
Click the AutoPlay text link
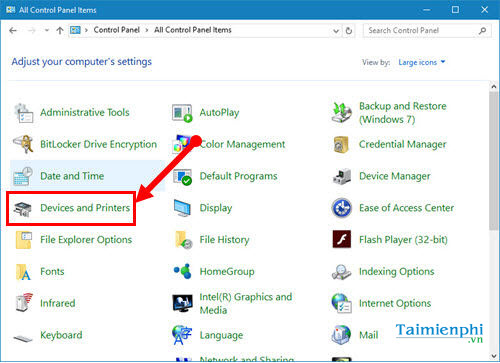pyautogui.click(x=219, y=113)
